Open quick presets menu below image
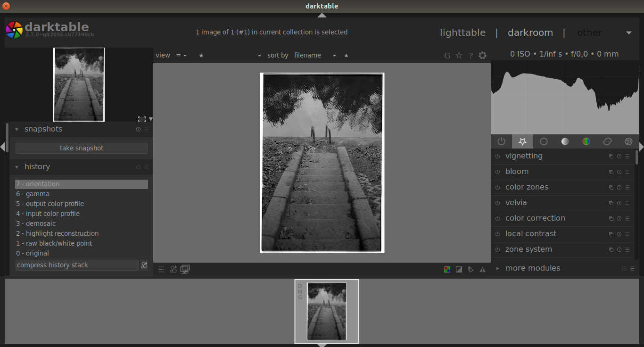This screenshot has height=347, width=644. tap(161, 270)
